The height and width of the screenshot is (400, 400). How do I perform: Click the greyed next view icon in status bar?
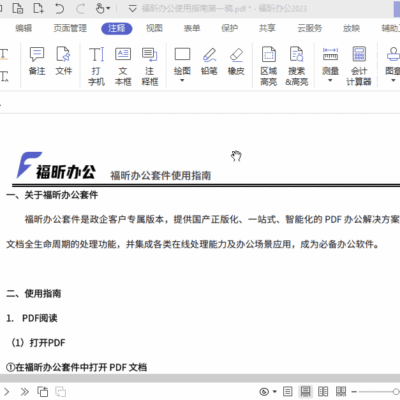[61, 391]
